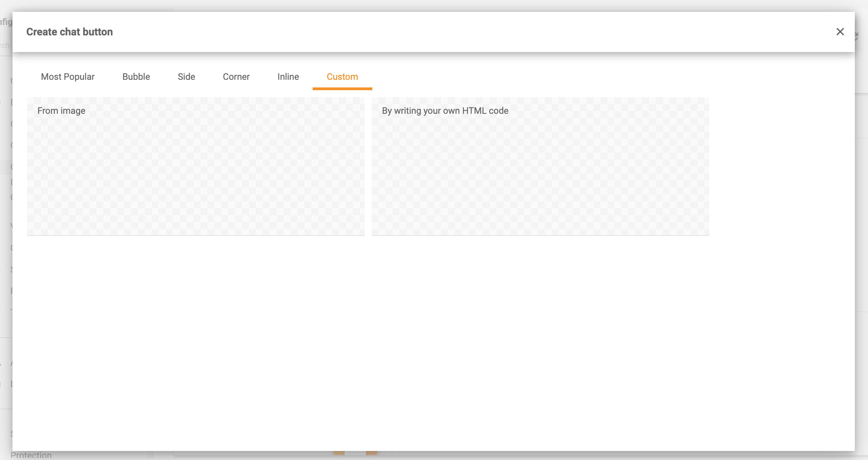Screen dimensions: 868x460
Task: Open the Bubble tab
Action: [136, 77]
